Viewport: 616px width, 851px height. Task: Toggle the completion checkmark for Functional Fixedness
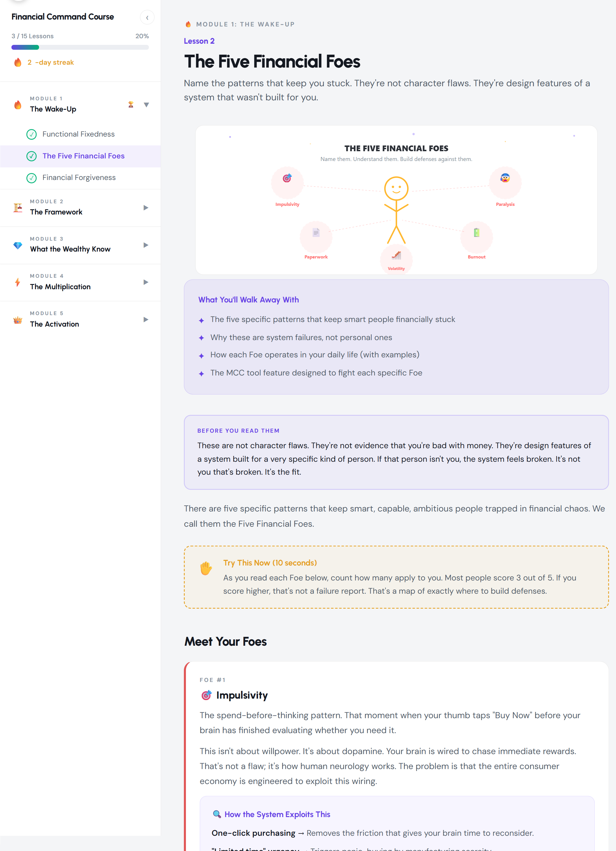[32, 134]
